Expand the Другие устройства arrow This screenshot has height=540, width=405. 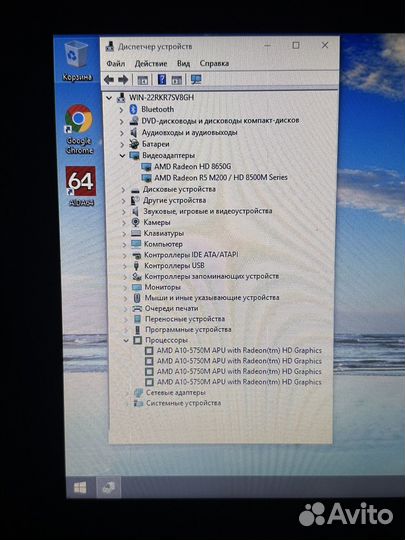[x=124, y=200]
